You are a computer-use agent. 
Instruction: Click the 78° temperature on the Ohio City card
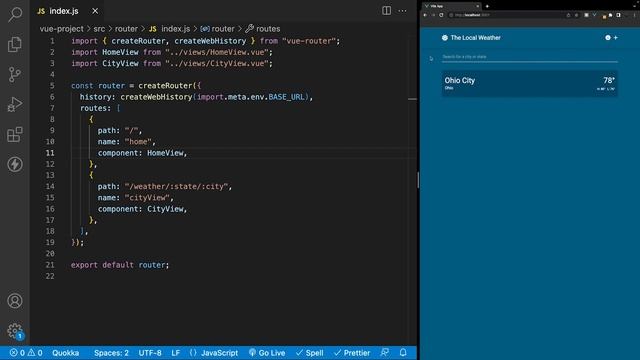pyautogui.click(x=609, y=80)
